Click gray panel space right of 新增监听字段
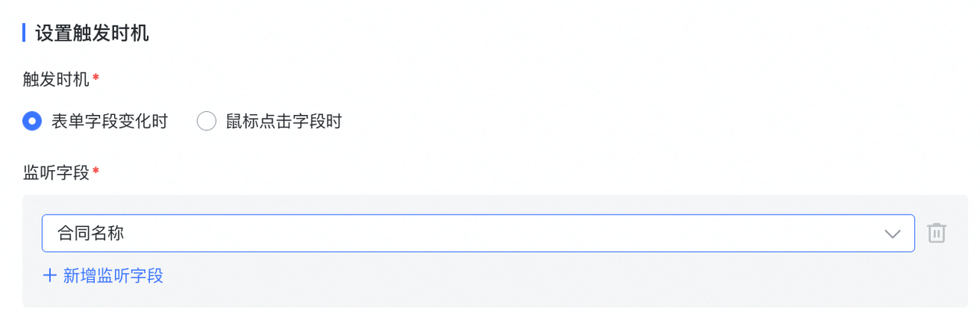Viewport: 980px width, 312px height. [536, 276]
